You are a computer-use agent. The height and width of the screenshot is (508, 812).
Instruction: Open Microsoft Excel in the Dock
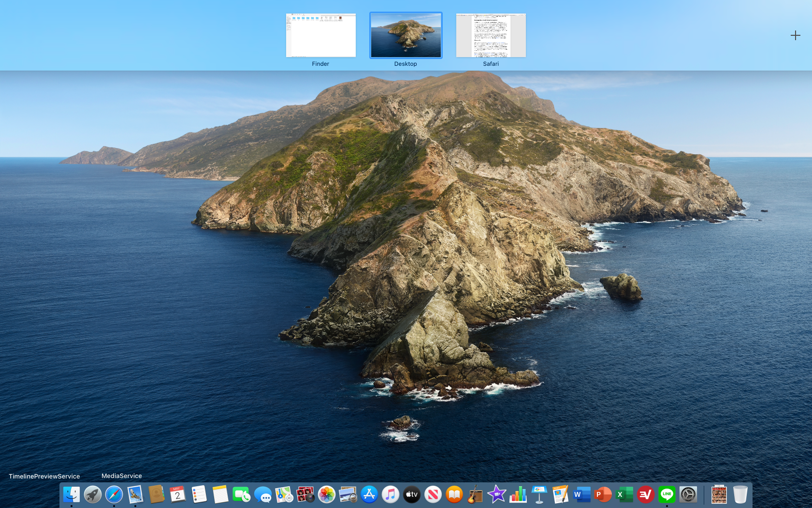(624, 494)
